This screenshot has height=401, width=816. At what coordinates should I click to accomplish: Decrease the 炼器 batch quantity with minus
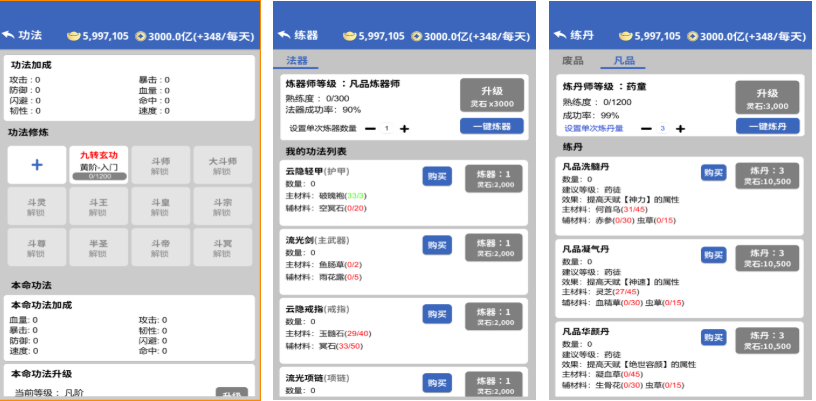(x=370, y=128)
